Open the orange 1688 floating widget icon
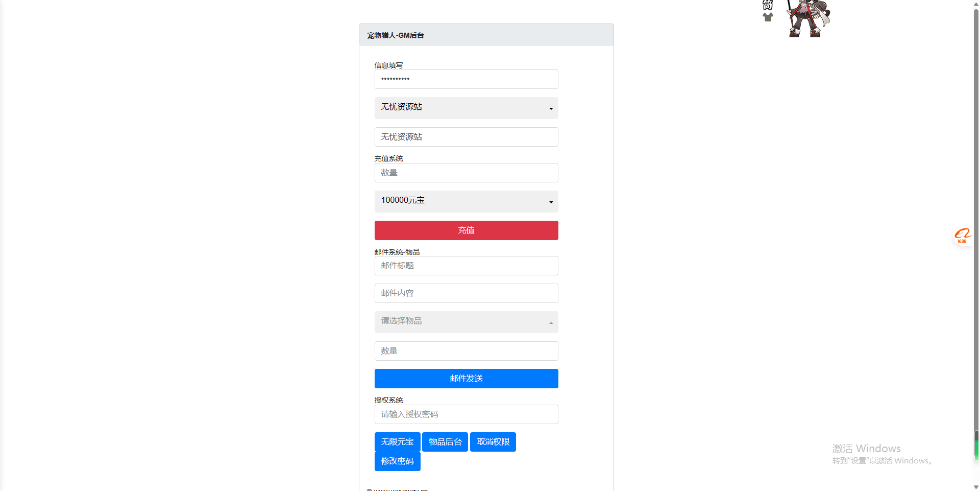 [963, 236]
